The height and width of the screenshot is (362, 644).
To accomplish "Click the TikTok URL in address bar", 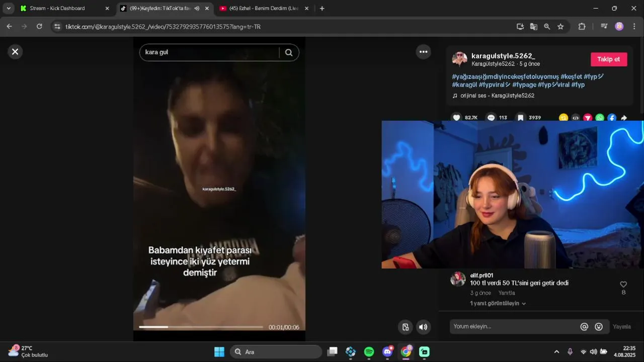I will pyautogui.click(x=163, y=27).
